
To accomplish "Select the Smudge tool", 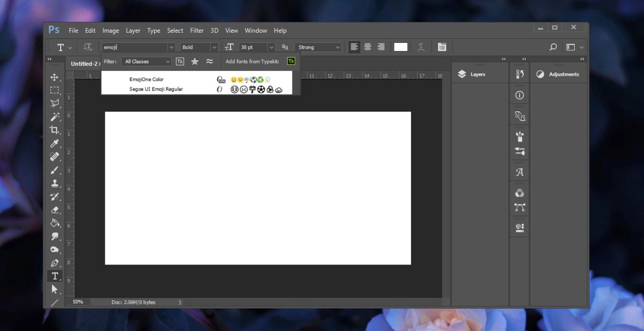I will coord(54,236).
